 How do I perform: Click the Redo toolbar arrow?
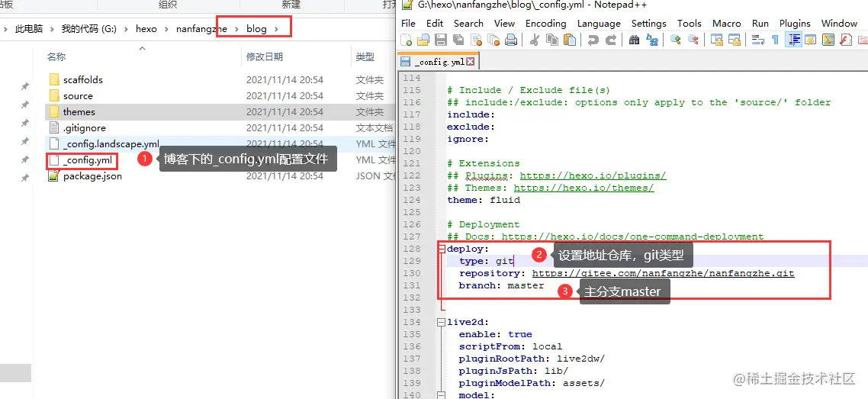611,40
